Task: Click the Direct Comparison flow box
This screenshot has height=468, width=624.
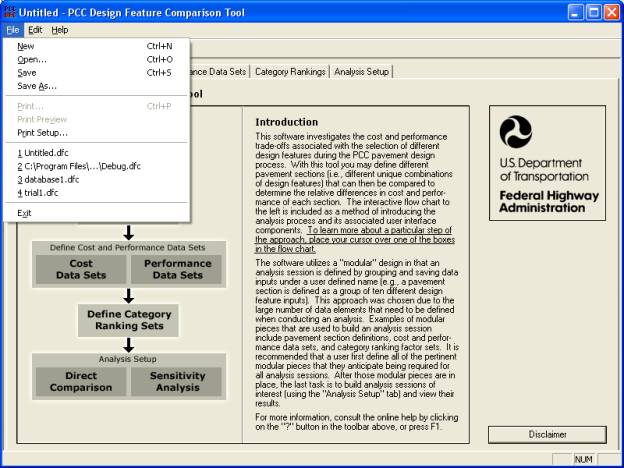Action: click(81, 381)
